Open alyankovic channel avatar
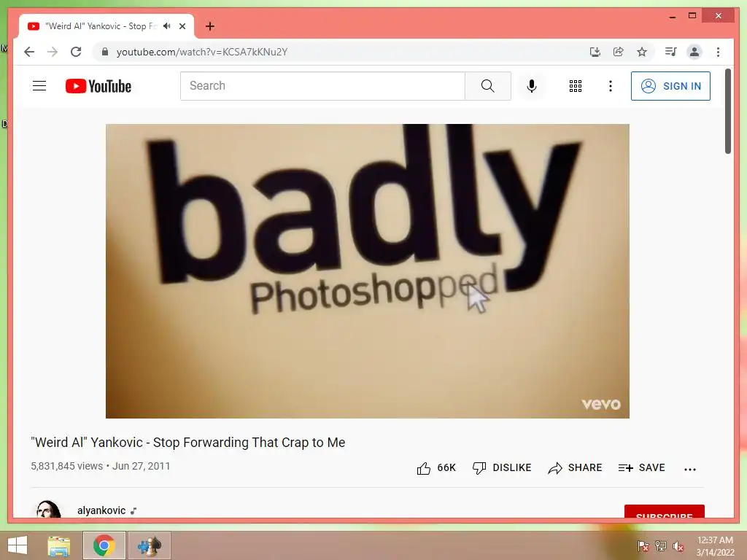The image size is (747, 560). (x=48, y=509)
